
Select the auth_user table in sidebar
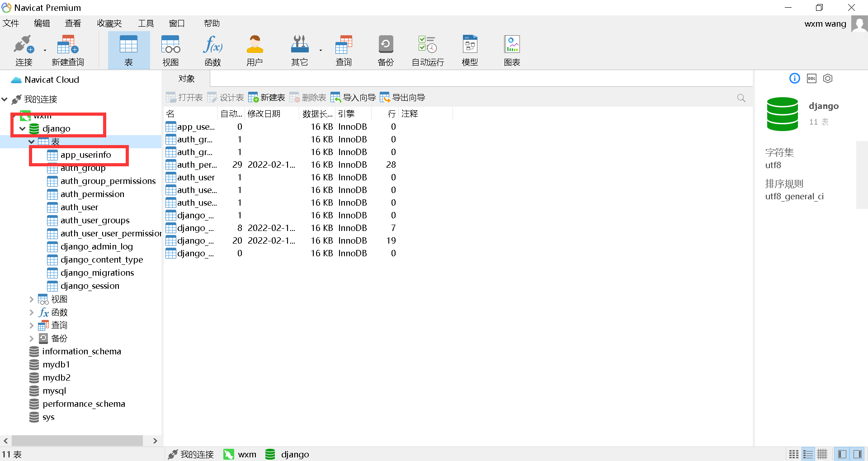point(79,207)
